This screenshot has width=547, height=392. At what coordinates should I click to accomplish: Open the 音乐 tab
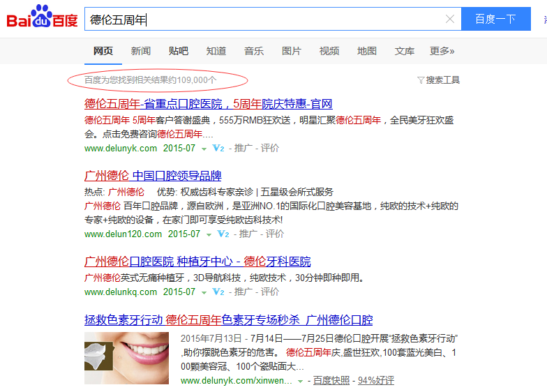254,51
